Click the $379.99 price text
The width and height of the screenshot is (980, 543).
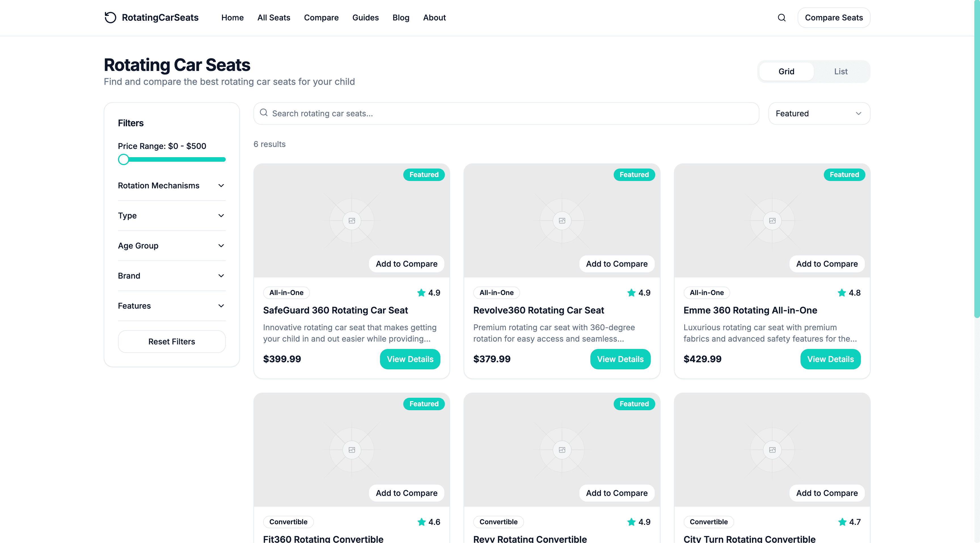point(491,359)
